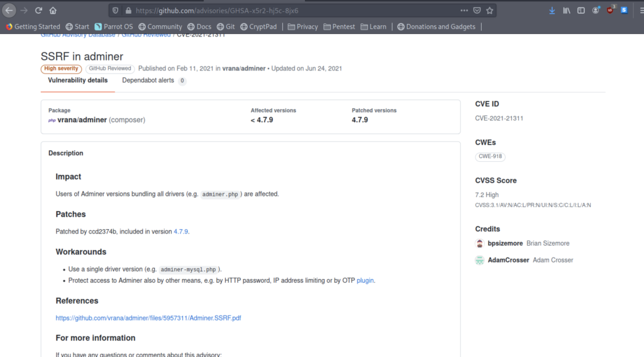The image size is (644, 357).
Task: Click the vrana/adminer package name
Action: pos(82,120)
